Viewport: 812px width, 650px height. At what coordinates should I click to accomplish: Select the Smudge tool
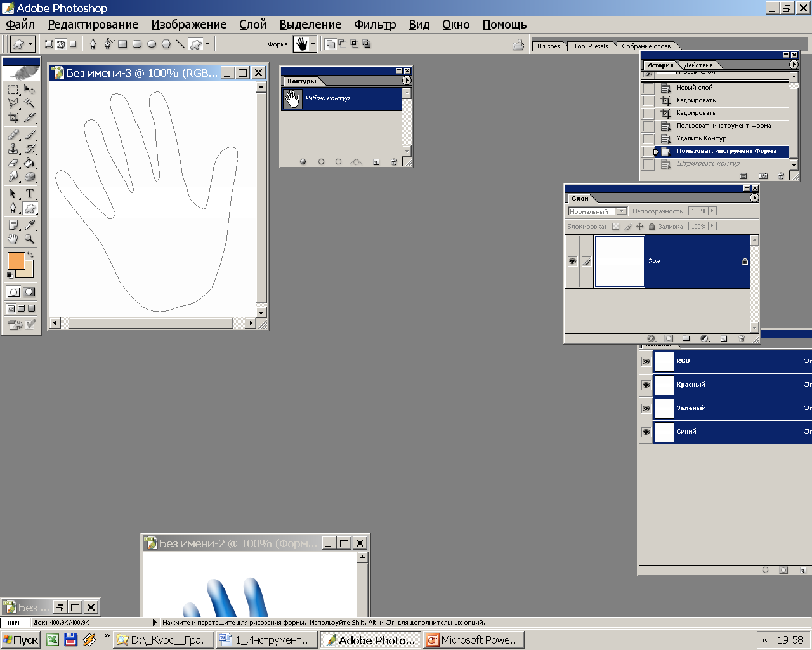(13, 177)
